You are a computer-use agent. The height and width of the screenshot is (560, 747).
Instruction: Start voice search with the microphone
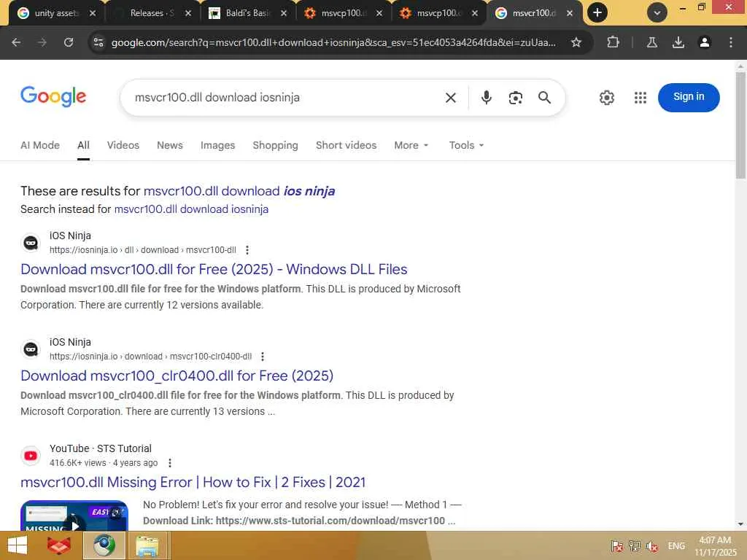coord(486,98)
